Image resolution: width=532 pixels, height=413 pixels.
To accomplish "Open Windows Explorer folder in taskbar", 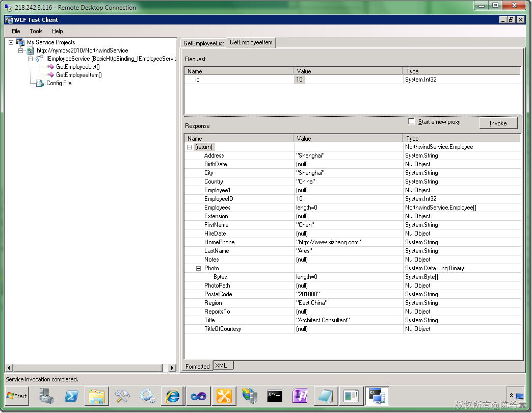I will click(97, 396).
